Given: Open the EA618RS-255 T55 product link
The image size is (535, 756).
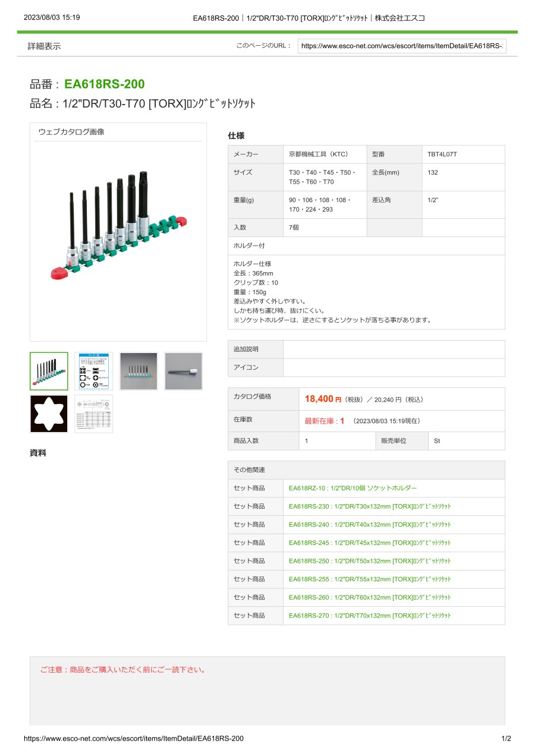Looking at the screenshot, I should pos(370,579).
